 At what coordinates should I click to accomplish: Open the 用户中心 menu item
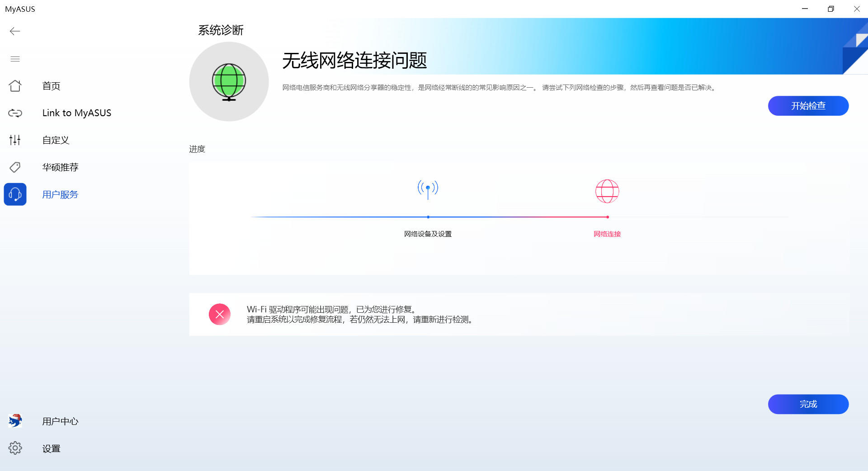pos(60,421)
